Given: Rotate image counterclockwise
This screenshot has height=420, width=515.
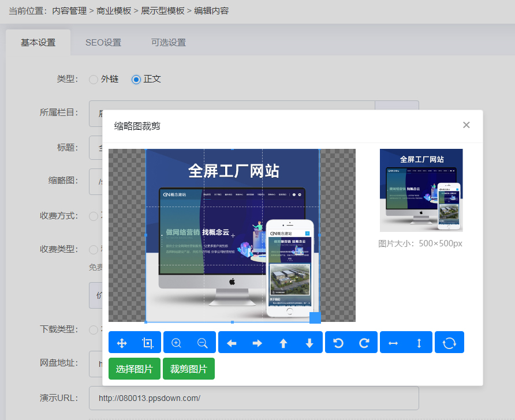Looking at the screenshot, I should click(338, 343).
